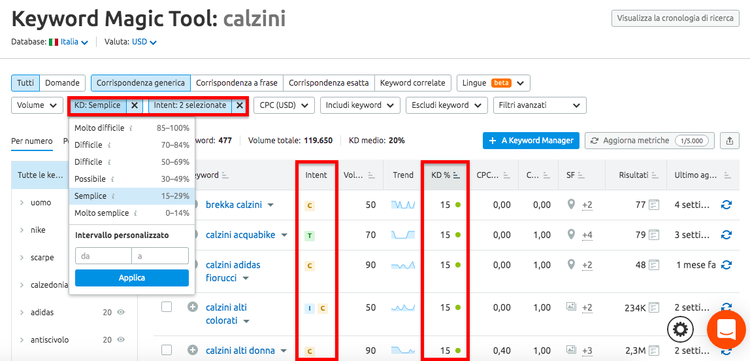This screenshot has width=750, height=361.
Task: Choose Molto semplice 0–14% option
Action: point(132,213)
